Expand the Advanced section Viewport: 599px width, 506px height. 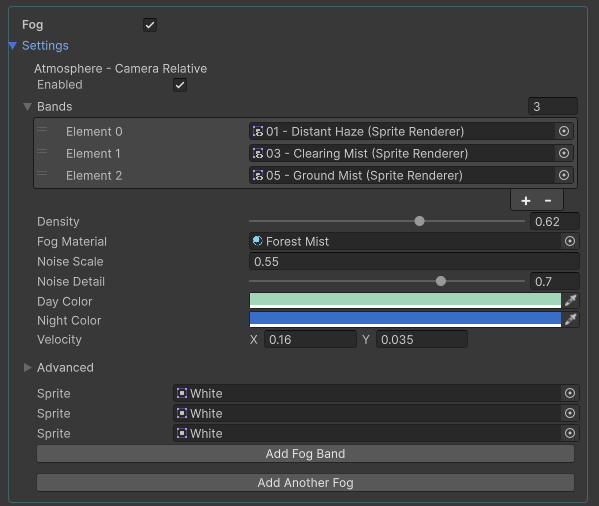pyautogui.click(x=27, y=367)
